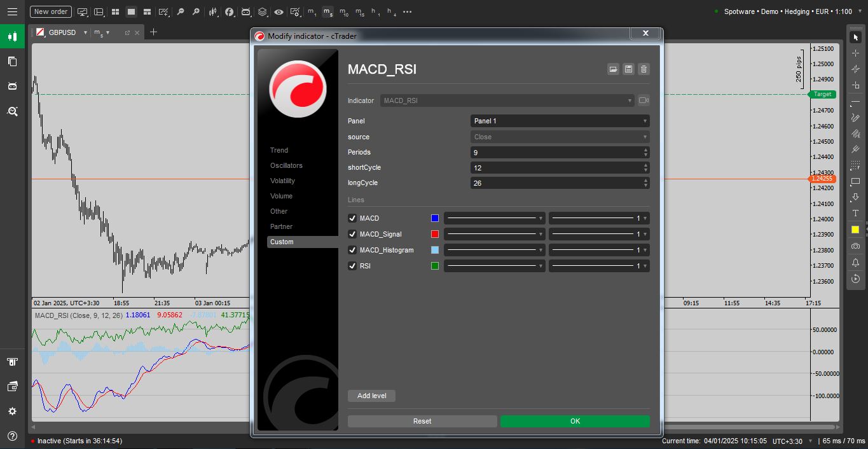This screenshot has width=868, height=449.
Task: Uncheck the RSI line checkbox
Action: 352,266
